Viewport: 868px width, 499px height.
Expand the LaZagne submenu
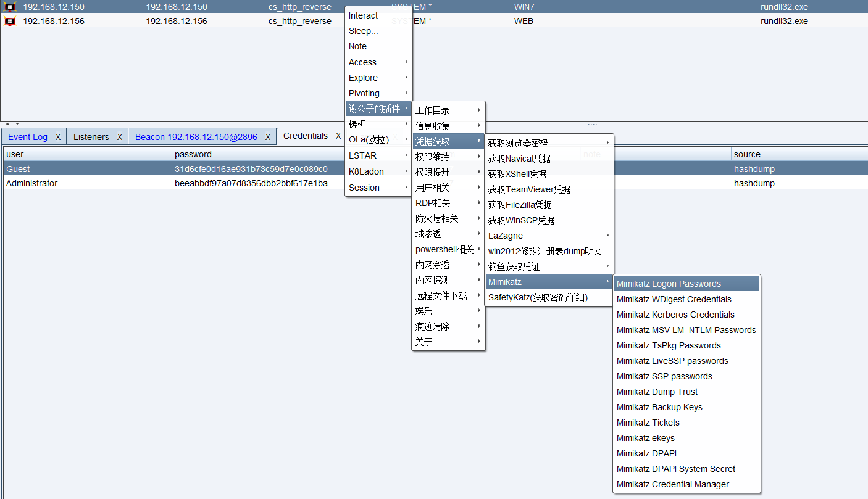click(549, 236)
